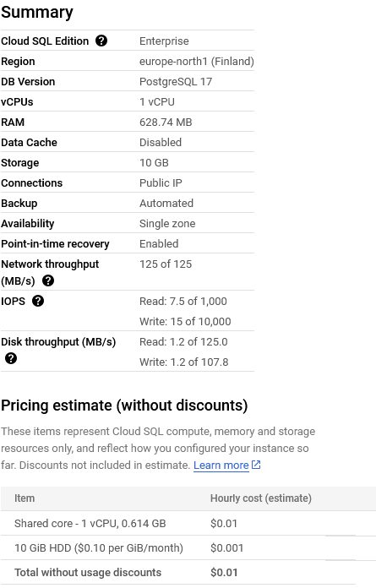Image resolution: width=376 pixels, height=588 pixels.
Task: Open Disk throughput help icon
Action: (11, 358)
